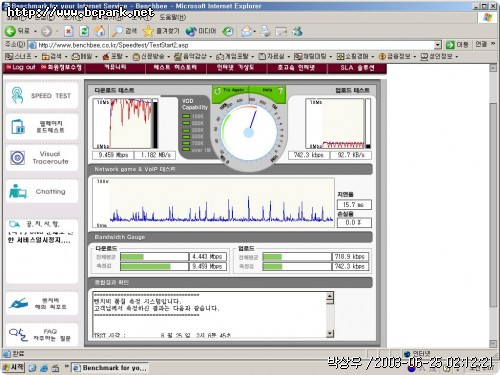The image size is (500, 375).
Task: Go back with the 뒤로 button
Action: point(17,31)
